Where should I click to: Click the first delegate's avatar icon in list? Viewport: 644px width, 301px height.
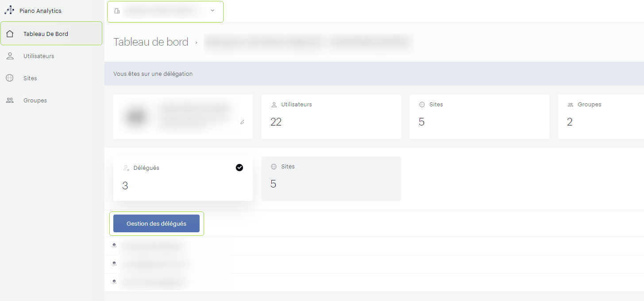coord(114,246)
